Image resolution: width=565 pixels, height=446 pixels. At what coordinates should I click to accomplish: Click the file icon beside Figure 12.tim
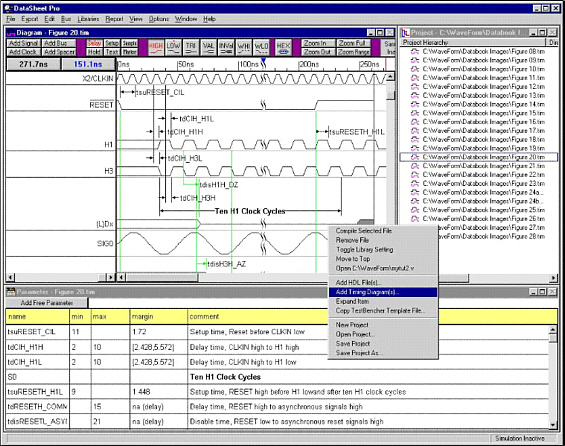(x=415, y=86)
